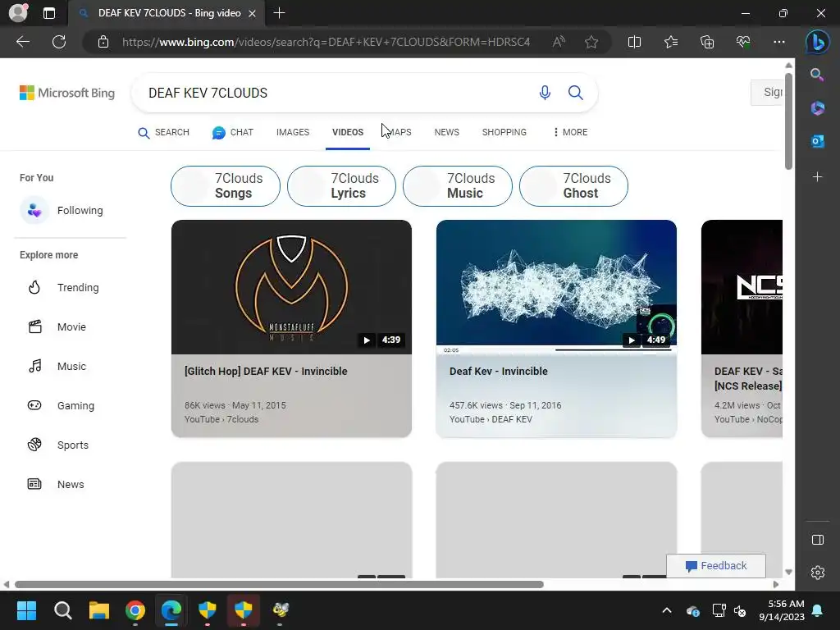Click the horizontal page scrollbar
The height and width of the screenshot is (630, 840).
click(279, 584)
